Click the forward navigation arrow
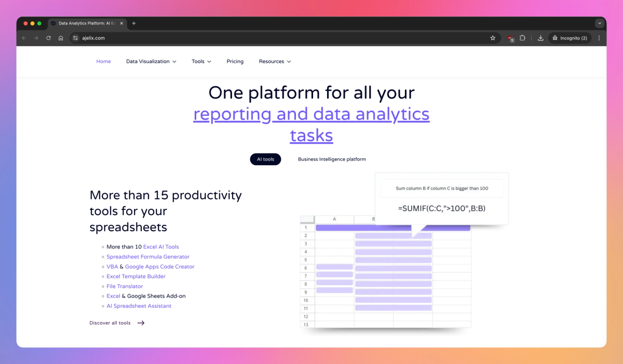The height and width of the screenshot is (364, 623). pos(36,37)
